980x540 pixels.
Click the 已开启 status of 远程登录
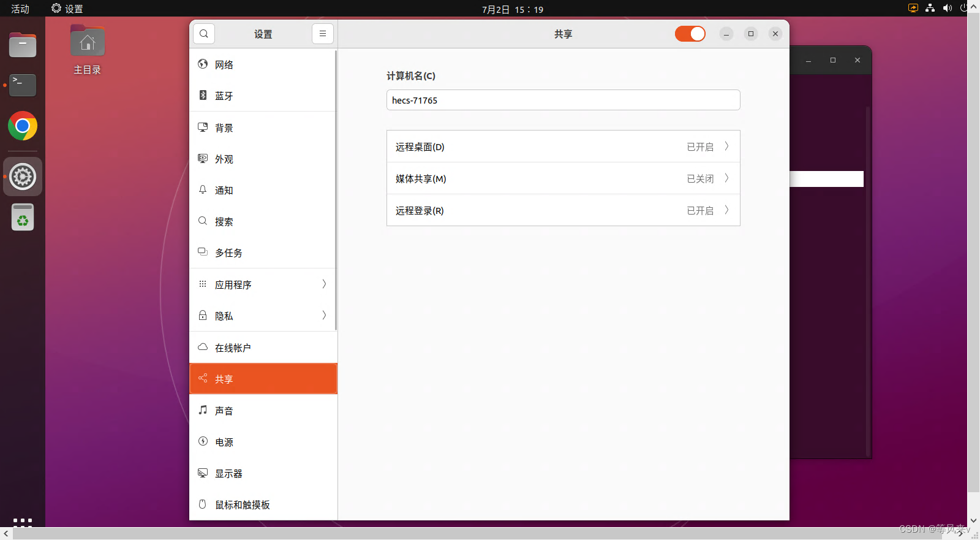pos(700,210)
